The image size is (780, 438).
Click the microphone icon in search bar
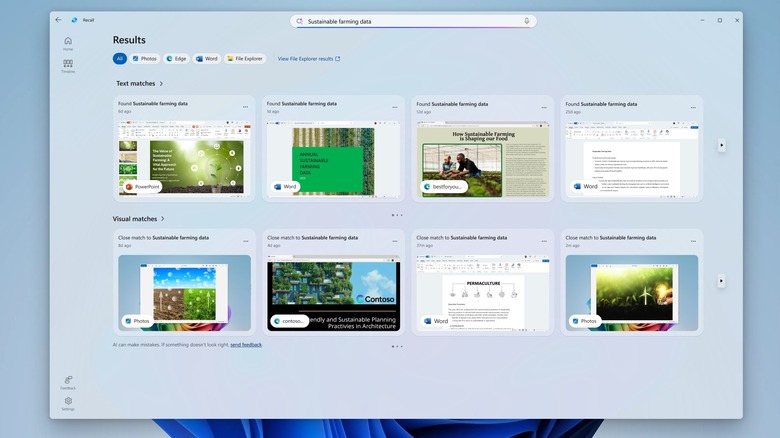(x=527, y=21)
